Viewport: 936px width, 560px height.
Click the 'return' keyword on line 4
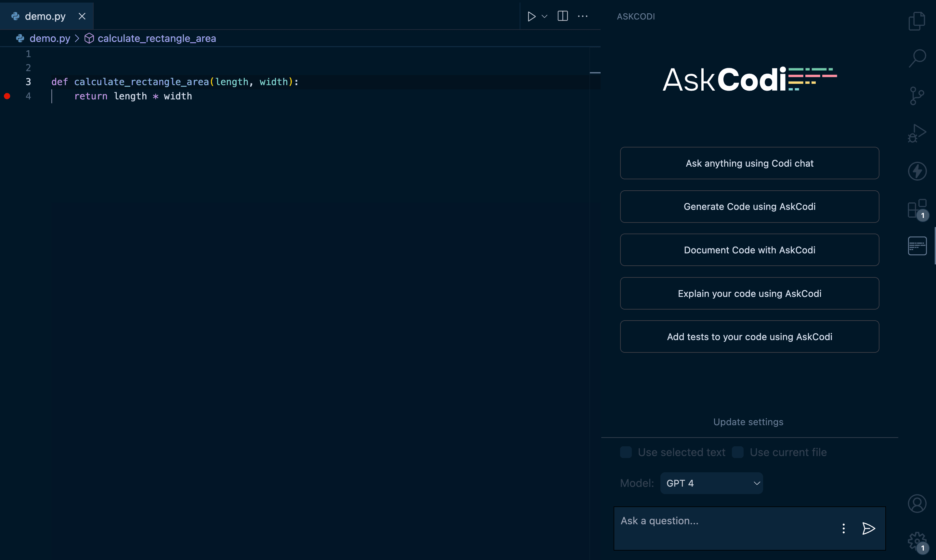pyautogui.click(x=91, y=96)
